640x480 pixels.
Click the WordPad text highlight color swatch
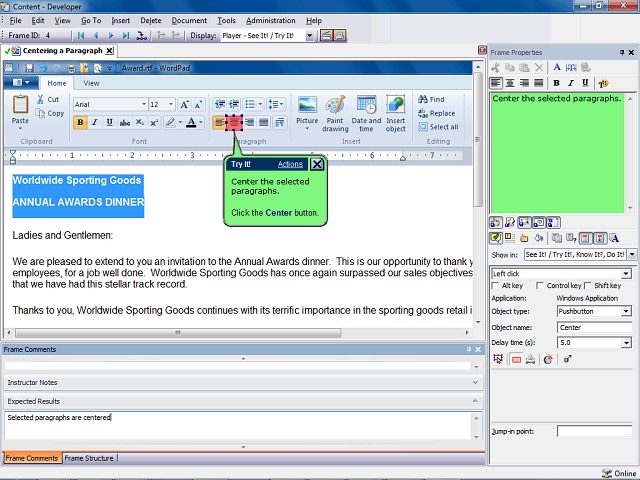170,122
